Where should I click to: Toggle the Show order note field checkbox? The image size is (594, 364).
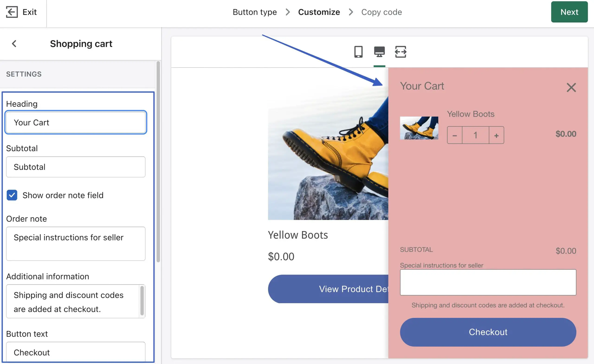(x=11, y=195)
